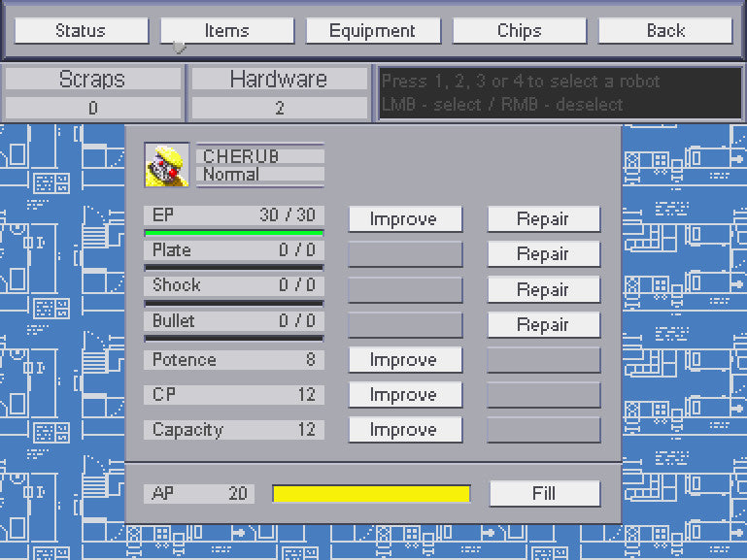Improve the Potence stat
The image size is (747, 560).
[x=405, y=360]
